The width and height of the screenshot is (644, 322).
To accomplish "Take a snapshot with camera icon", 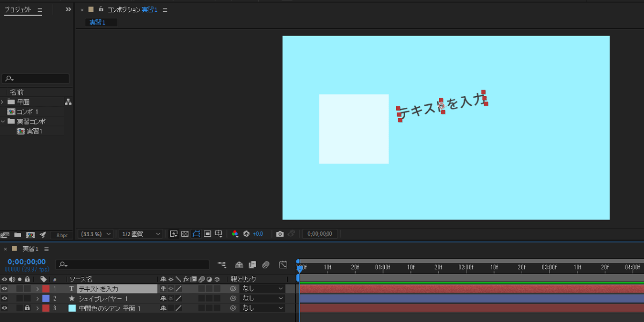I will click(x=280, y=234).
